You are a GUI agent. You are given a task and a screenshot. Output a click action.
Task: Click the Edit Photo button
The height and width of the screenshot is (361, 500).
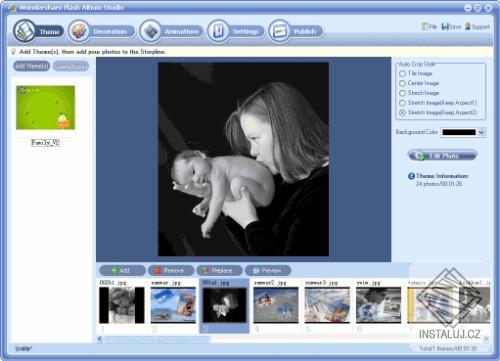(x=442, y=156)
